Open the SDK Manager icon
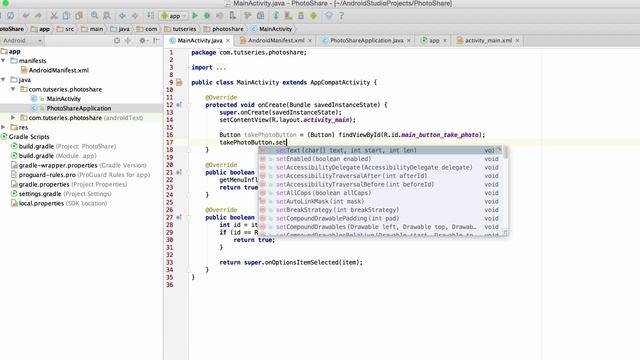This screenshot has width=640, height=360. (301, 16)
